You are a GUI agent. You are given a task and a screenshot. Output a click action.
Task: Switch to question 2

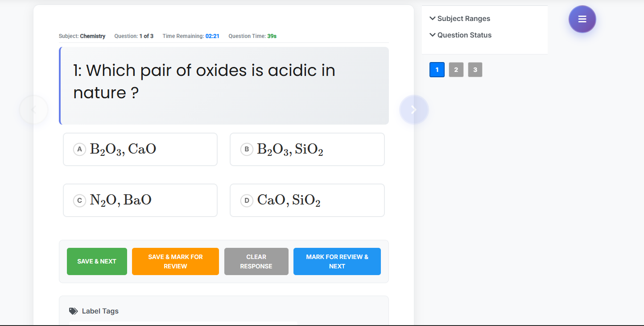click(x=456, y=70)
